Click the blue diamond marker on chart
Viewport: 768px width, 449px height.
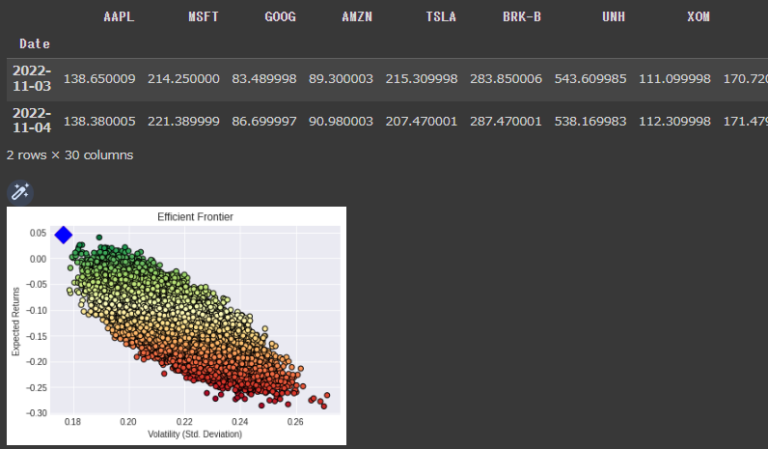click(63, 235)
